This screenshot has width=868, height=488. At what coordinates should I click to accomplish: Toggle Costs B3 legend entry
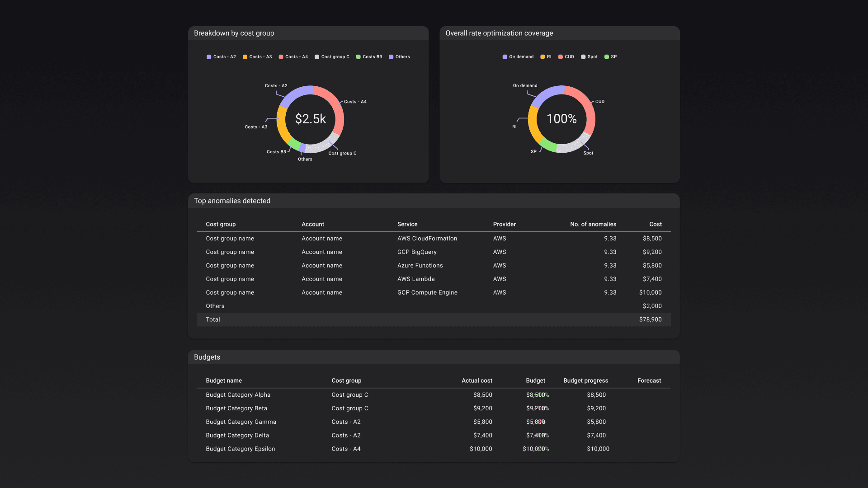click(x=369, y=57)
